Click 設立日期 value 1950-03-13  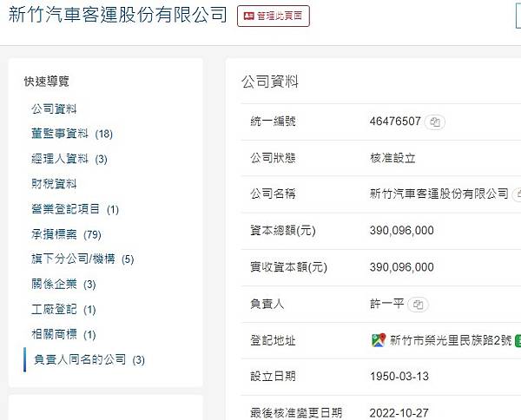pos(399,377)
